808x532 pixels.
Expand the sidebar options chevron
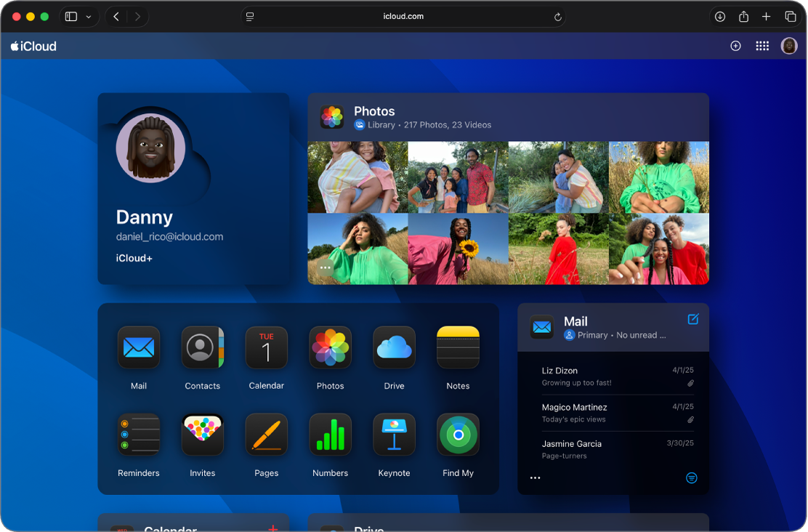87,16
